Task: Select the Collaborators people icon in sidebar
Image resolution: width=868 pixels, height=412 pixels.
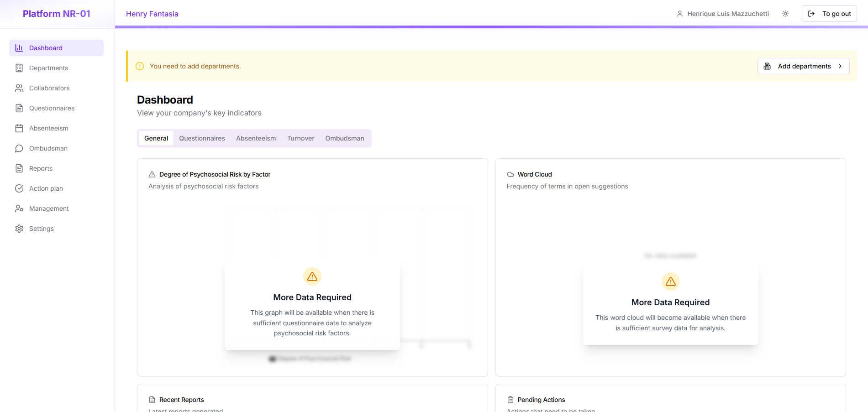Action: click(19, 88)
